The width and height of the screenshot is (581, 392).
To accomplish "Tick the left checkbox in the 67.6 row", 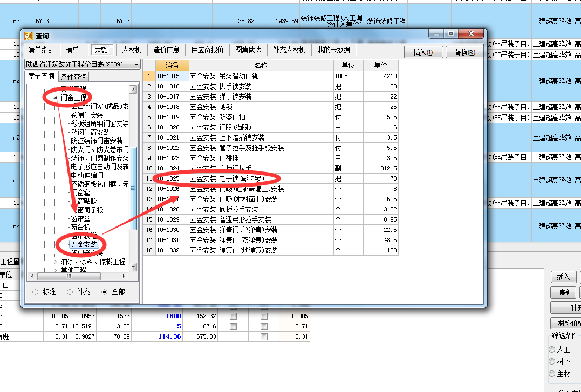I will tap(233, 326).
